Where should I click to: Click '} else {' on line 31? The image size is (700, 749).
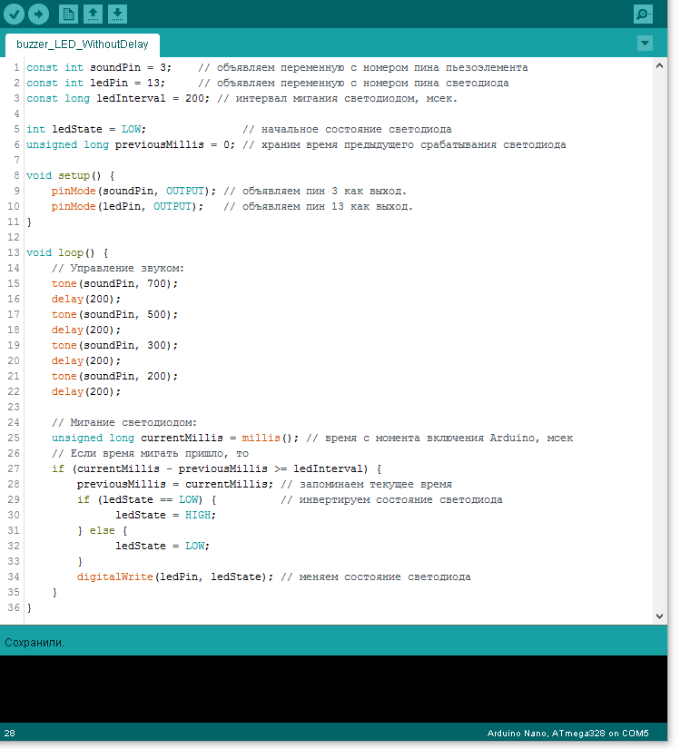pyautogui.click(x=103, y=530)
